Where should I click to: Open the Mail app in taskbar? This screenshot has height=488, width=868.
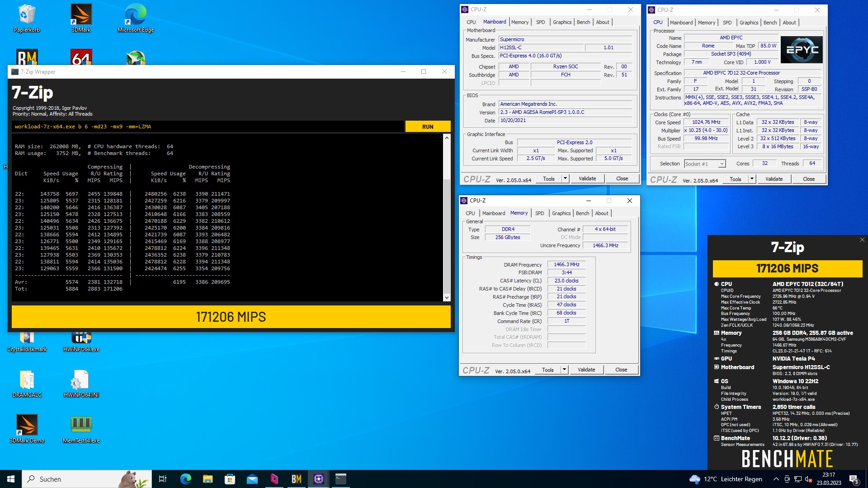pyautogui.click(x=252, y=479)
